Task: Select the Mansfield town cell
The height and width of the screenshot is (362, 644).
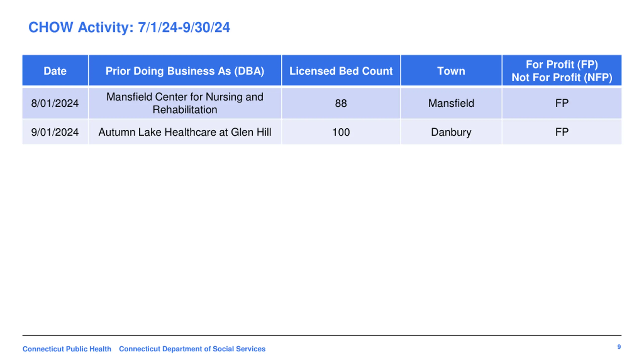Action: 451,103
